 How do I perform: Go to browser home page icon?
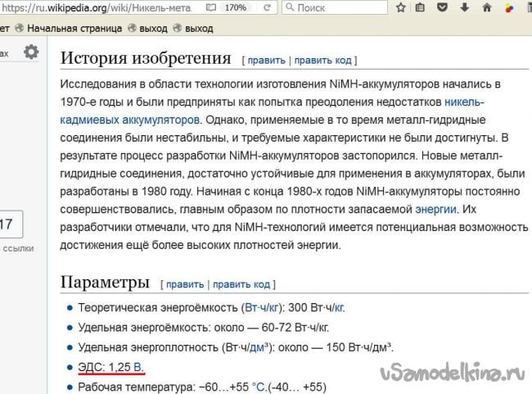click(487, 7)
